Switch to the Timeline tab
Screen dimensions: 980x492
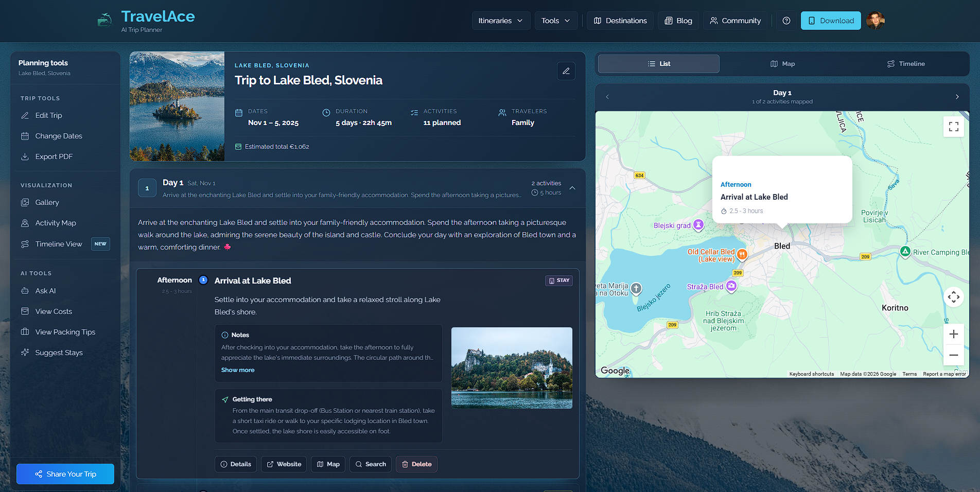point(906,64)
